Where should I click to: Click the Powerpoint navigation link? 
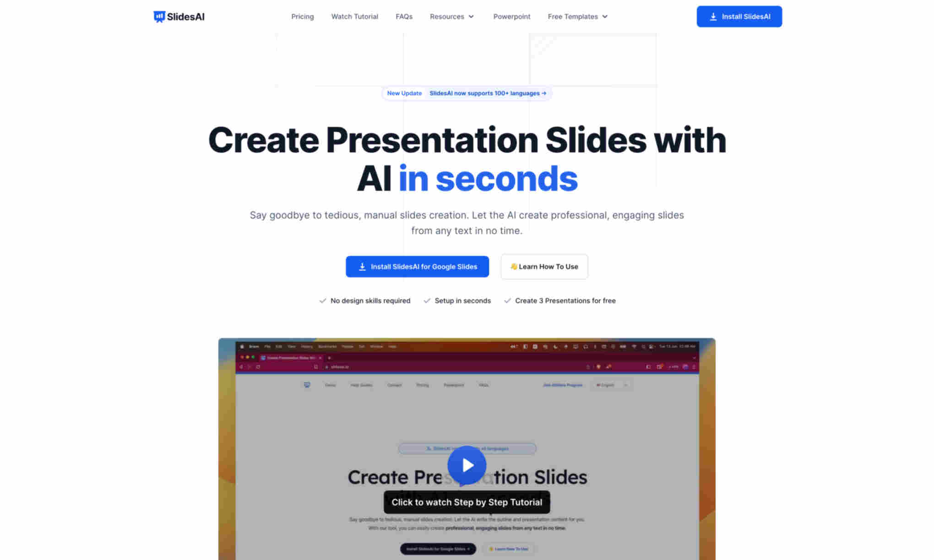(x=512, y=16)
